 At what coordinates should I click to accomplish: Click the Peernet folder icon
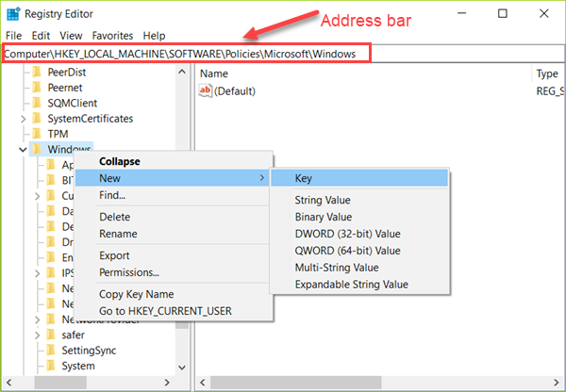tap(37, 88)
